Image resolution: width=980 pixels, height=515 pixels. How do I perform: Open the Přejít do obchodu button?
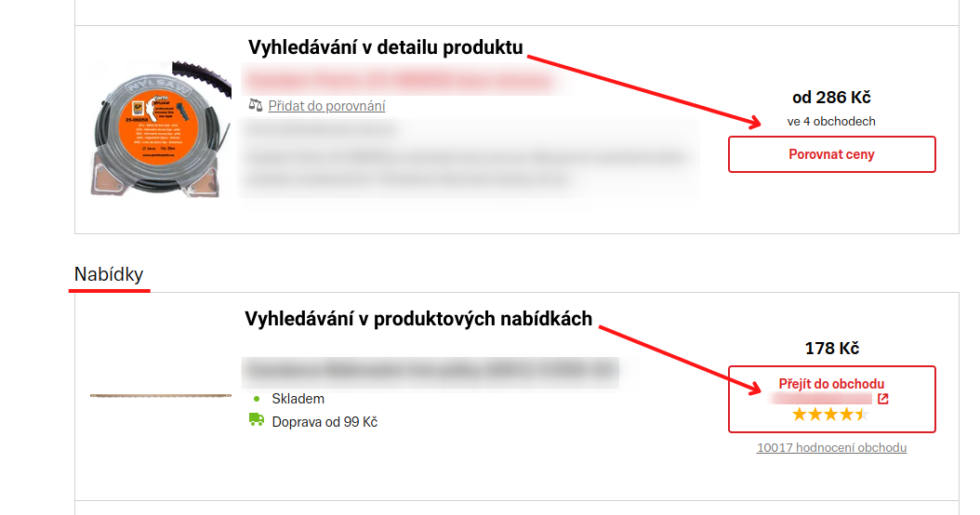coord(831,399)
